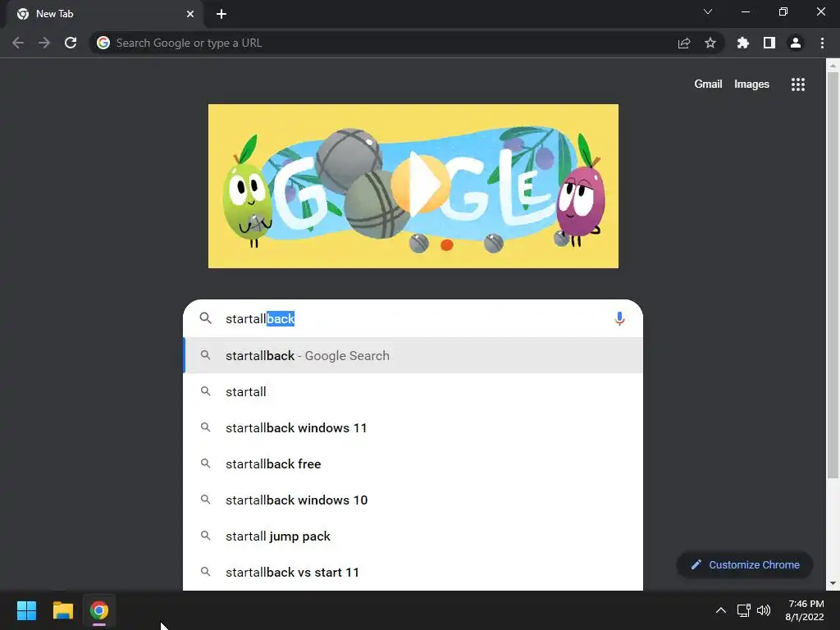Image resolution: width=840 pixels, height=630 pixels.
Task: Click the Customize Chrome button
Action: pos(745,564)
